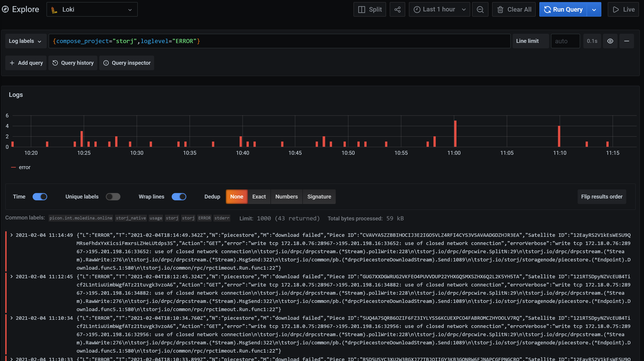This screenshot has height=361, width=644.
Task: Open the Last 1 hour time picker
Action: 439,10
